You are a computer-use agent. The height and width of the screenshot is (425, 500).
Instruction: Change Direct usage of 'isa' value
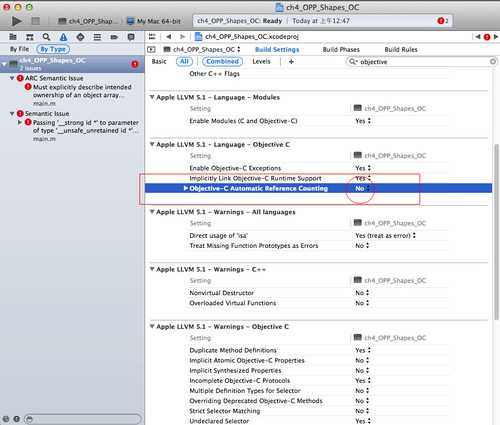tap(385, 235)
